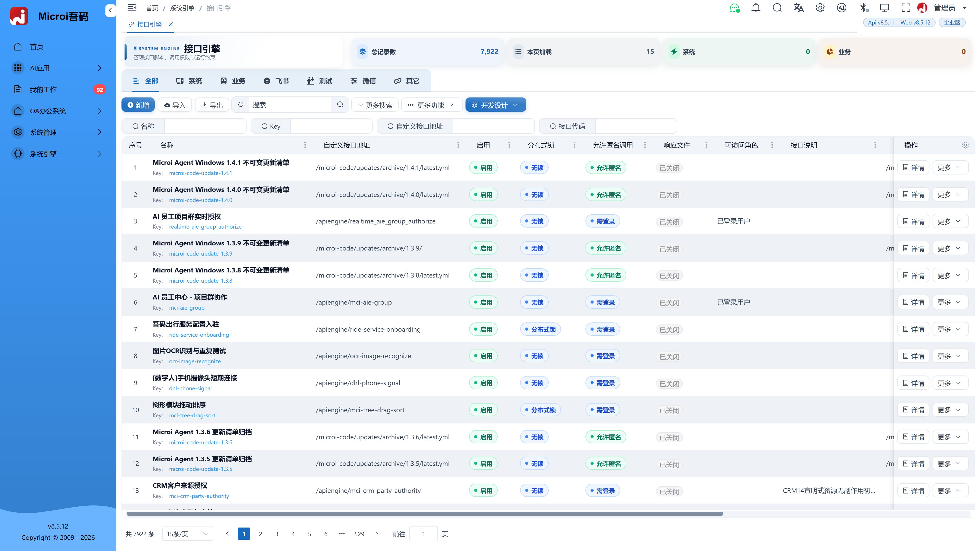Viewport: 980px width, 551px height.
Task: Open 详情 for row 3
Action: 913,221
